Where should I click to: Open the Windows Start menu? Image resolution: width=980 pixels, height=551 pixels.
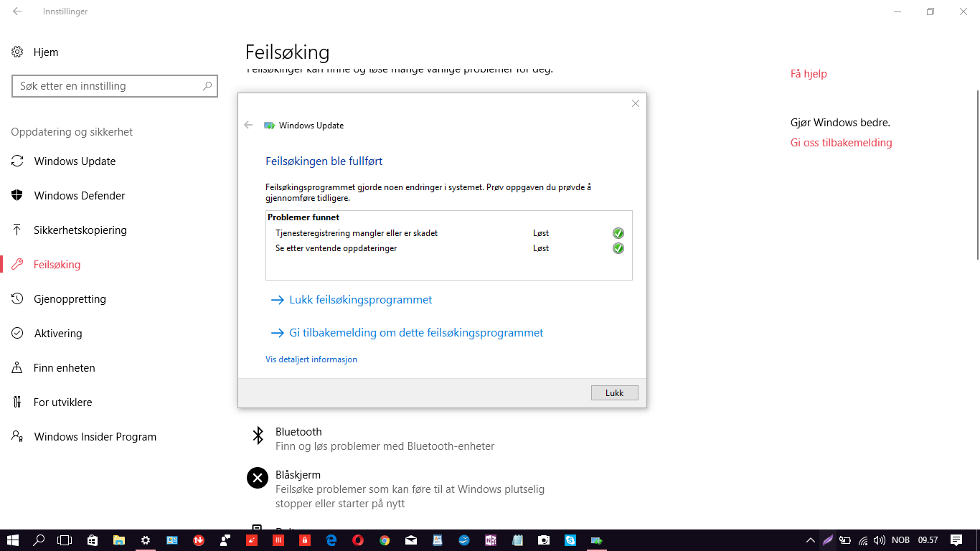click(x=12, y=540)
